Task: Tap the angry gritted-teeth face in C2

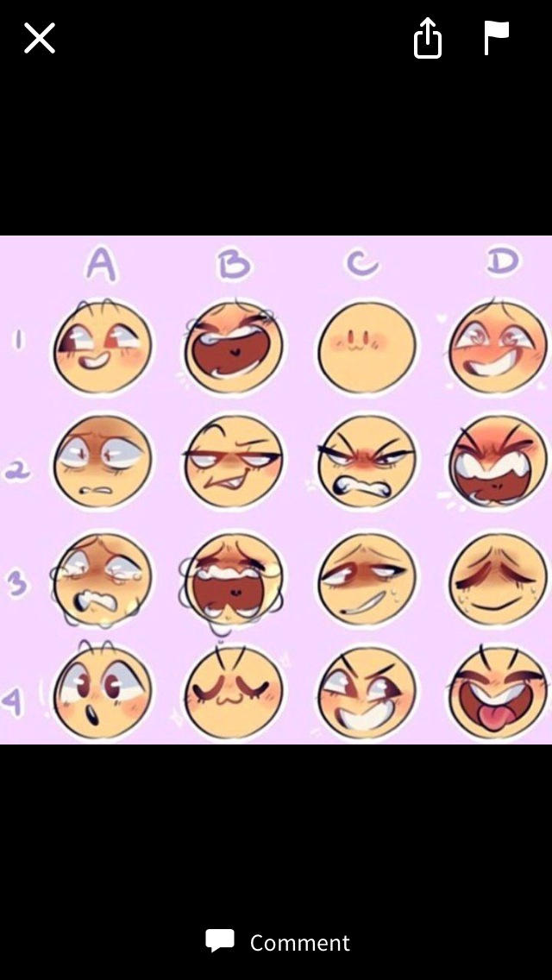Action: coord(367,462)
